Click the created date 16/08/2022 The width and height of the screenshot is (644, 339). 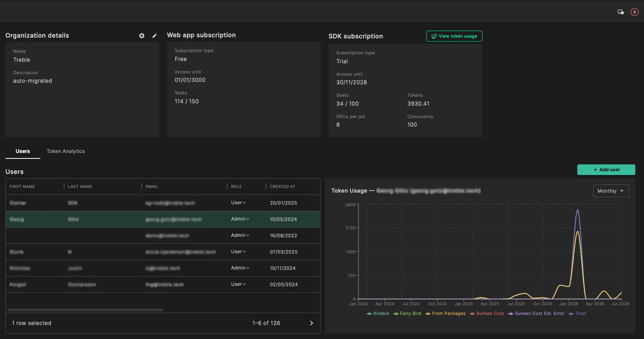(284, 236)
